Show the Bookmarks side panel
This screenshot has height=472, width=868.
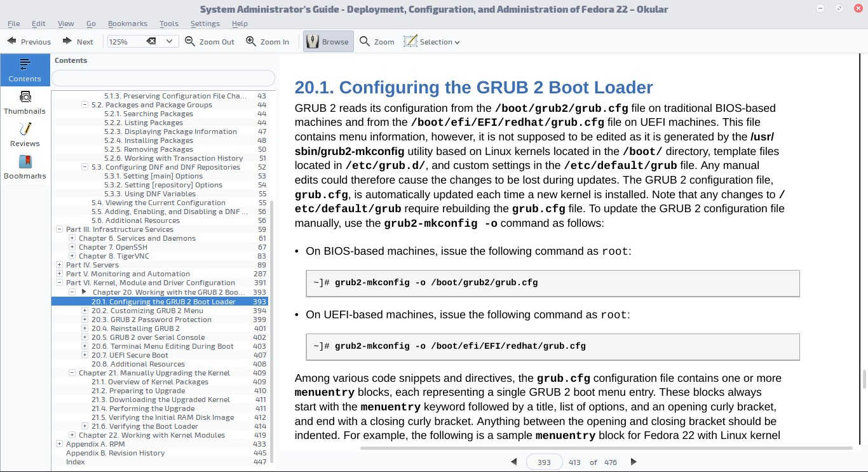[x=25, y=167]
